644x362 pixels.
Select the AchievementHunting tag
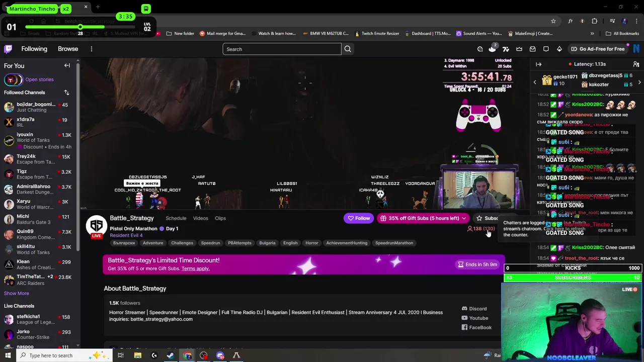tap(347, 243)
